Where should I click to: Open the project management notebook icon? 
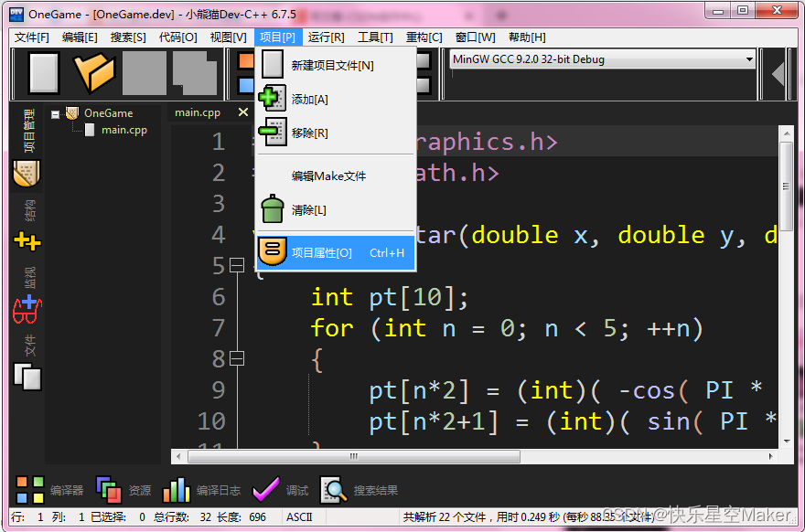click(27, 174)
